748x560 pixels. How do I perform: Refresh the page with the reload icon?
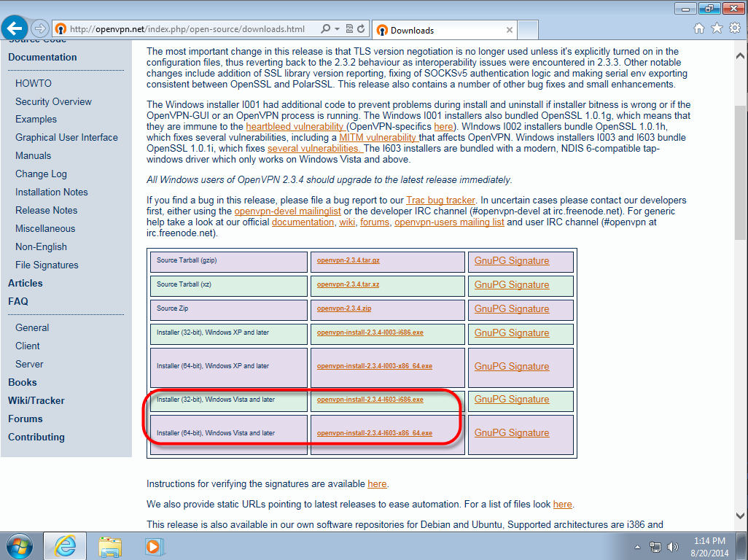(361, 28)
